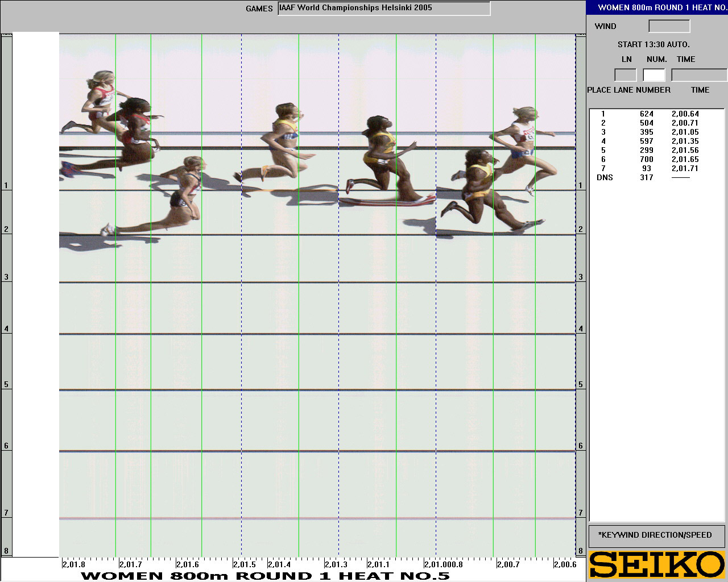Click the 2,01.3 tick on time scale
This screenshot has height=582, width=728.
[336, 564]
